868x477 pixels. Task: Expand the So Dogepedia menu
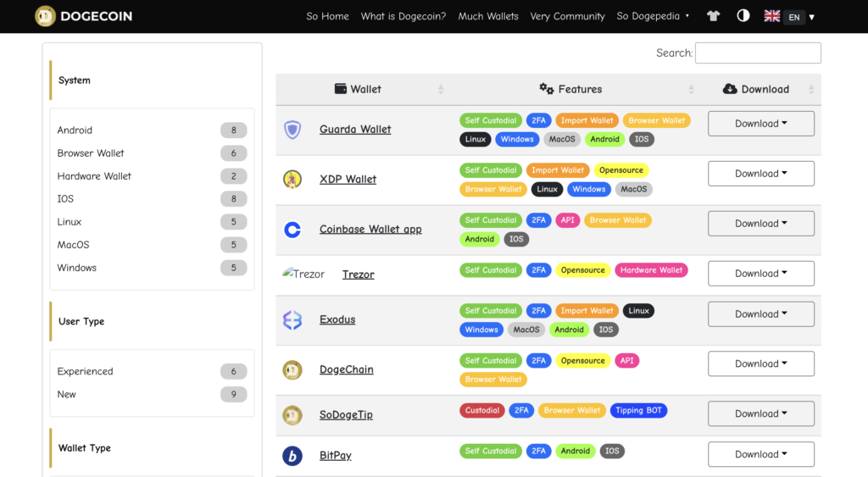point(653,16)
